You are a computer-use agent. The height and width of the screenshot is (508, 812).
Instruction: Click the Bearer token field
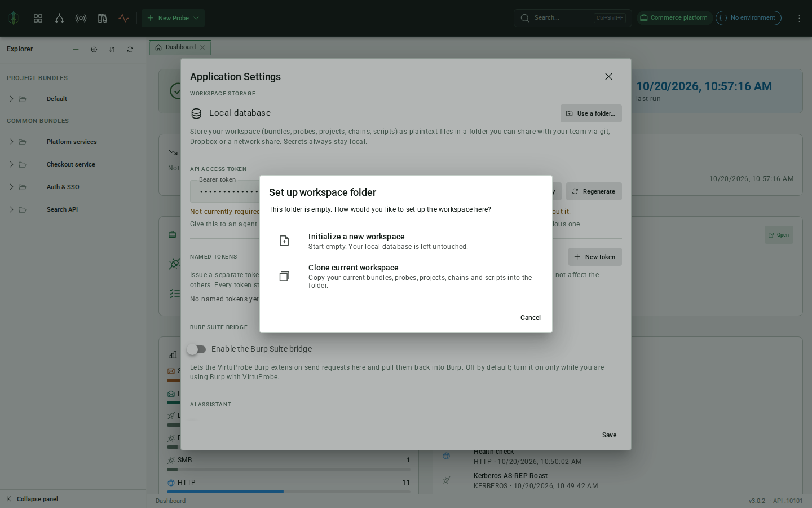coord(226,191)
